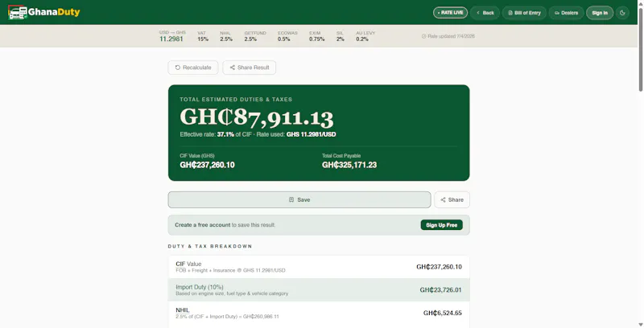
Task: Click the SIL 2% rate
Action: click(340, 36)
